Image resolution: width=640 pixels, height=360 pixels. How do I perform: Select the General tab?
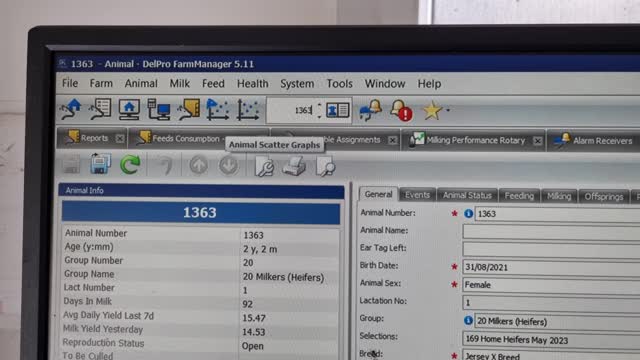[x=378, y=194]
